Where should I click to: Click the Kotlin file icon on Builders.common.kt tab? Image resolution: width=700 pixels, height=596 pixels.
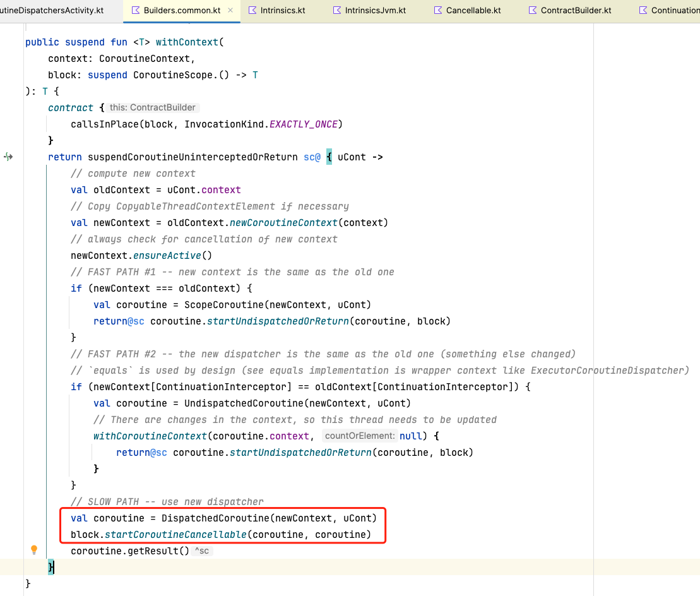135,10
